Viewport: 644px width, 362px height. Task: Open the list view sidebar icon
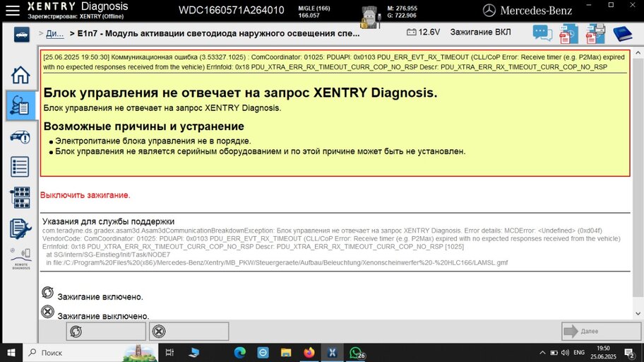(20, 167)
